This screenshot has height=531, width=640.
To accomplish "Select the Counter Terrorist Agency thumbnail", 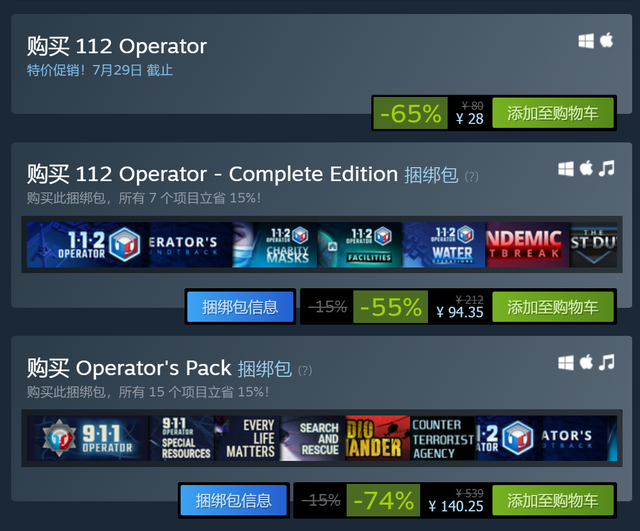I will (x=443, y=438).
